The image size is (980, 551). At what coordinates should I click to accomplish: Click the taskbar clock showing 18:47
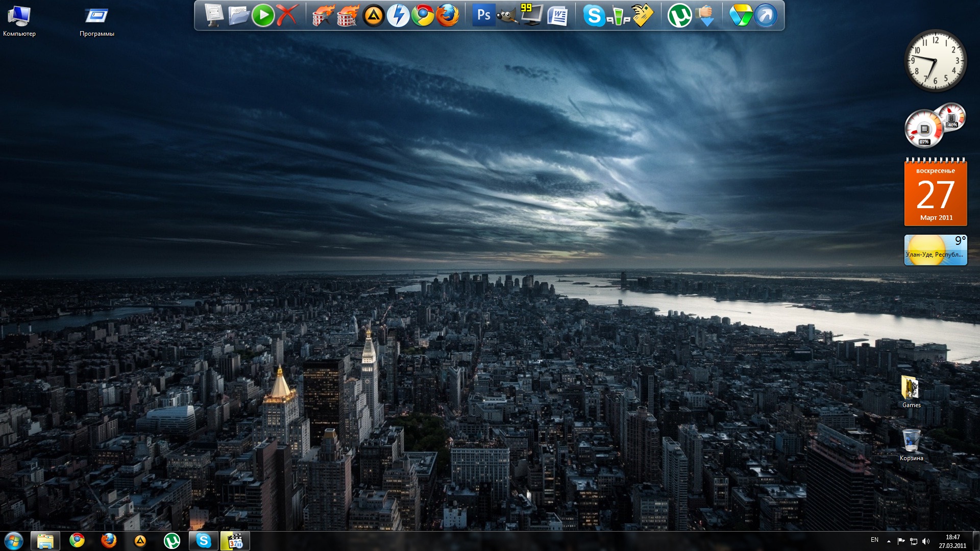tap(952, 541)
